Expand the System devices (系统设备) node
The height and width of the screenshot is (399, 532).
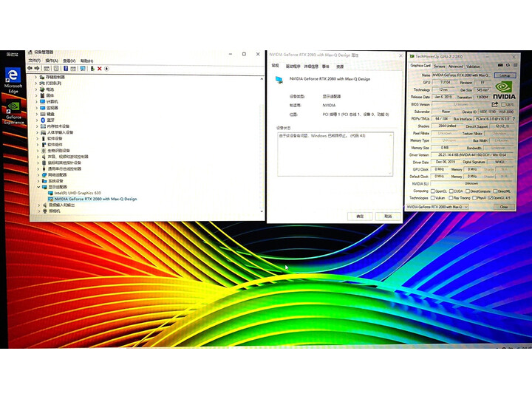coord(38,181)
